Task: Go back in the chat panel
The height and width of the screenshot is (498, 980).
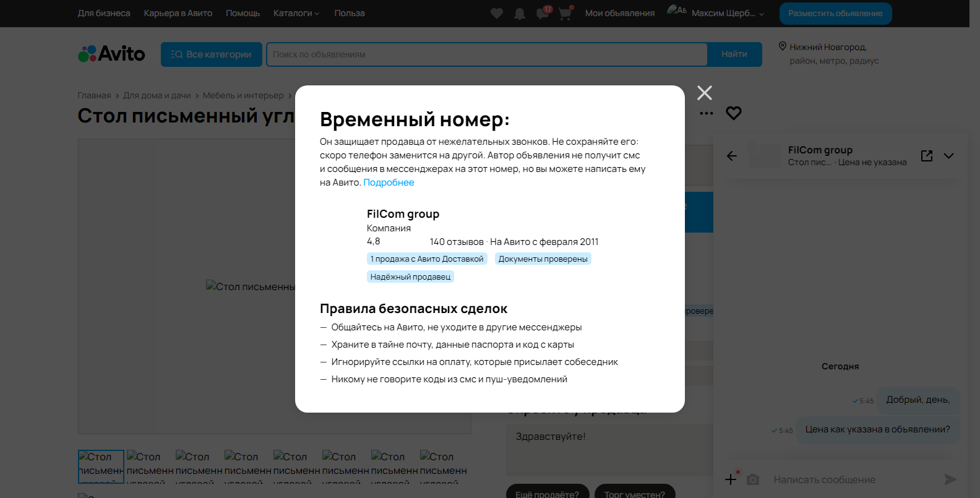Action: point(732,156)
